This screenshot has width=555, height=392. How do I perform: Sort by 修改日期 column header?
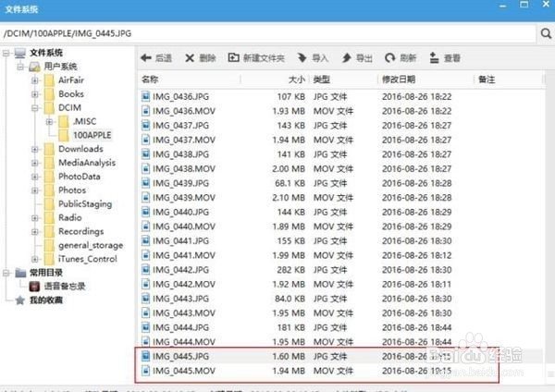(399, 80)
